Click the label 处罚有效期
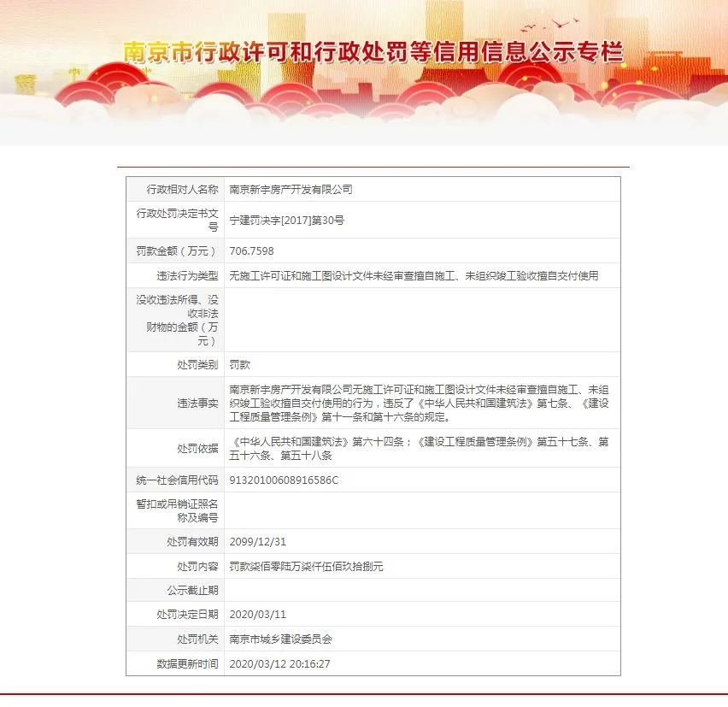The height and width of the screenshot is (707, 728). tap(192, 542)
